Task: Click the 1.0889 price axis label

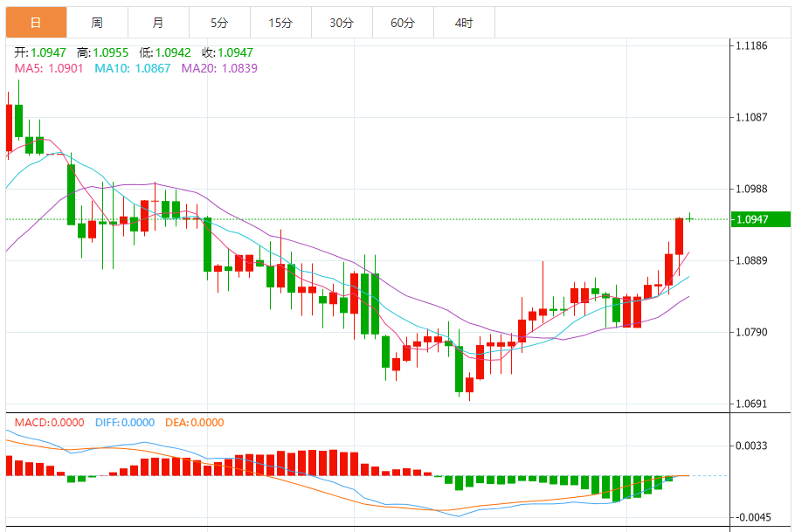Action: (751, 260)
